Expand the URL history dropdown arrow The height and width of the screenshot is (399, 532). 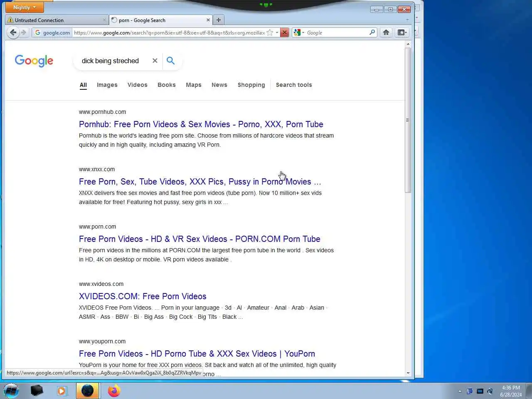pos(277,32)
